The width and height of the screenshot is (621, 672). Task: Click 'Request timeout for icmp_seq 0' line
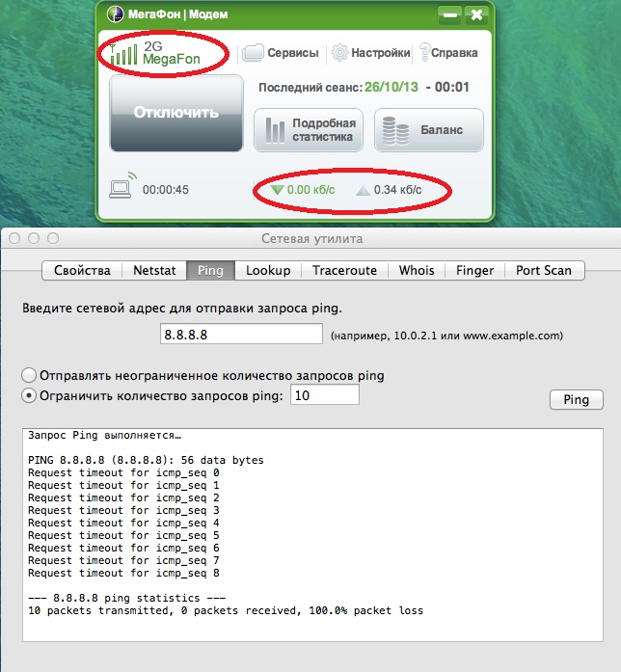[x=123, y=472]
